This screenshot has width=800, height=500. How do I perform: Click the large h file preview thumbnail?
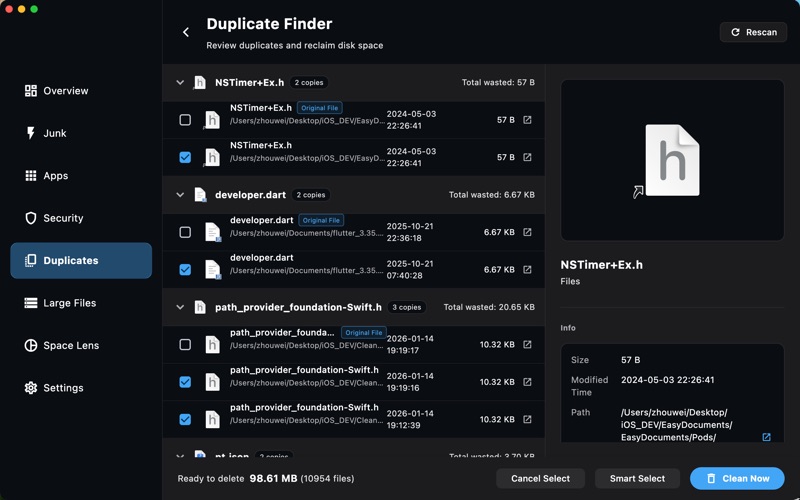click(672, 160)
